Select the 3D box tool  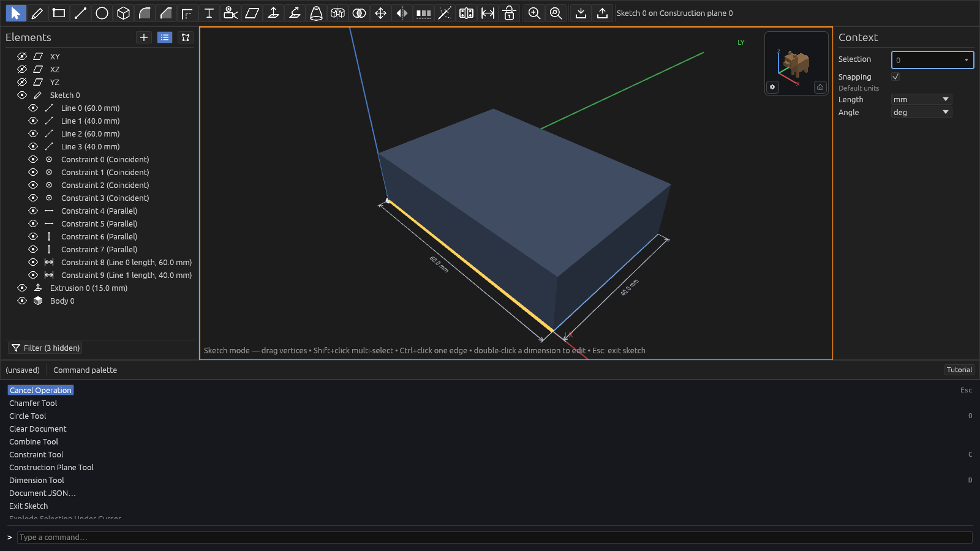coord(123,13)
